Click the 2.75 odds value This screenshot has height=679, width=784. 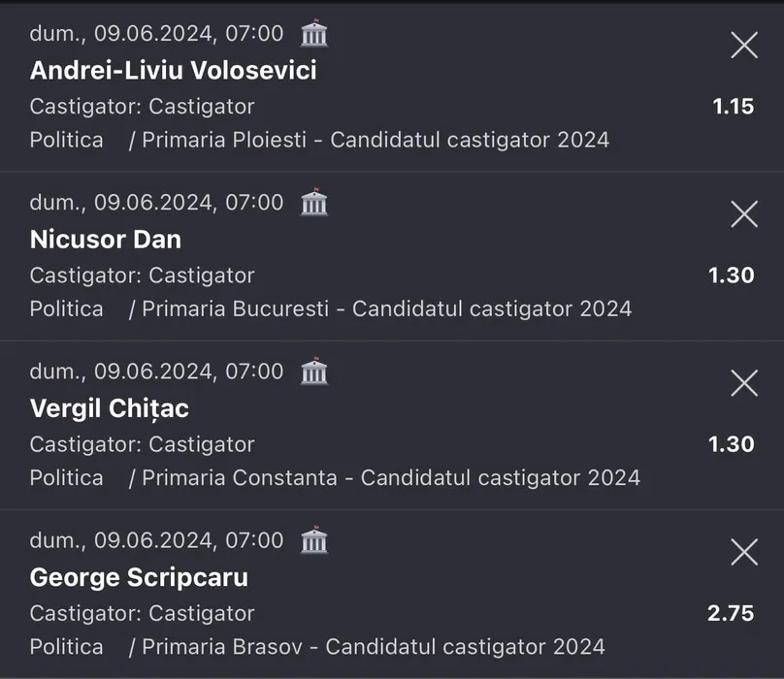[x=731, y=613]
